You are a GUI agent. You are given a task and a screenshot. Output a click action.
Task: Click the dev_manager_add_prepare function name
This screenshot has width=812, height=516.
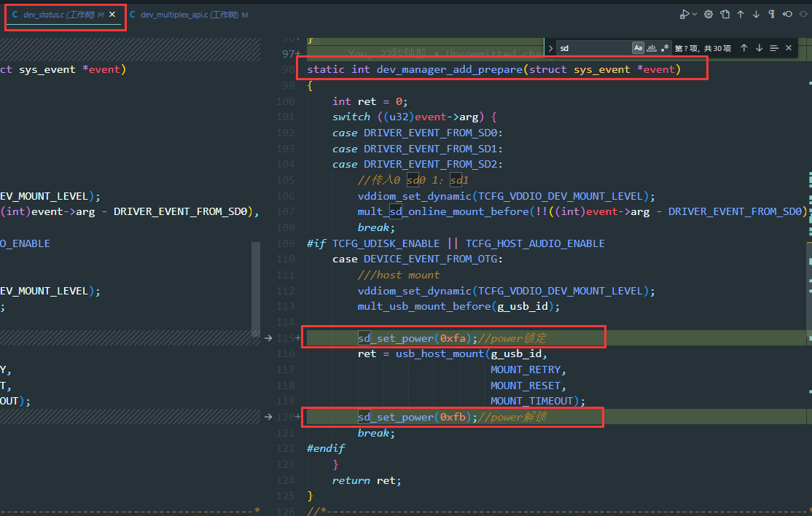450,69
